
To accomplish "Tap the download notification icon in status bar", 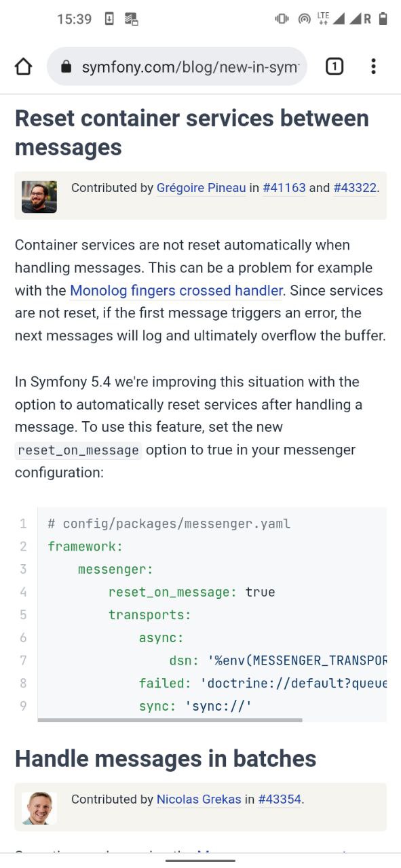I will click(109, 19).
